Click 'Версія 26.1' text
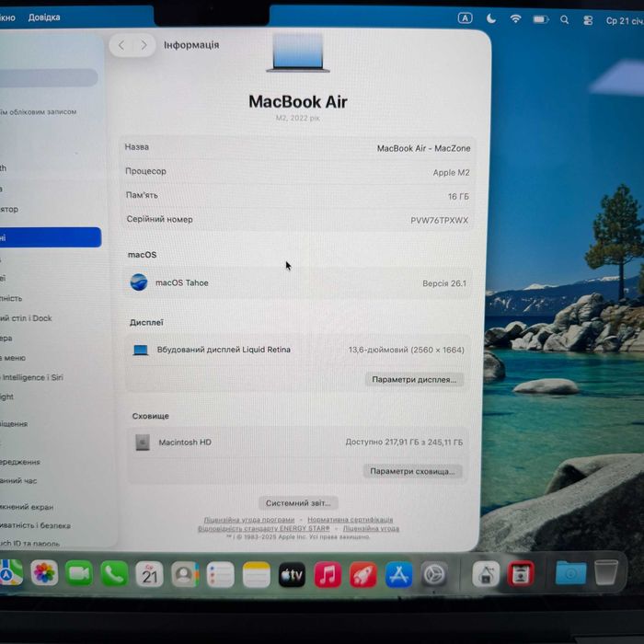 click(x=444, y=283)
